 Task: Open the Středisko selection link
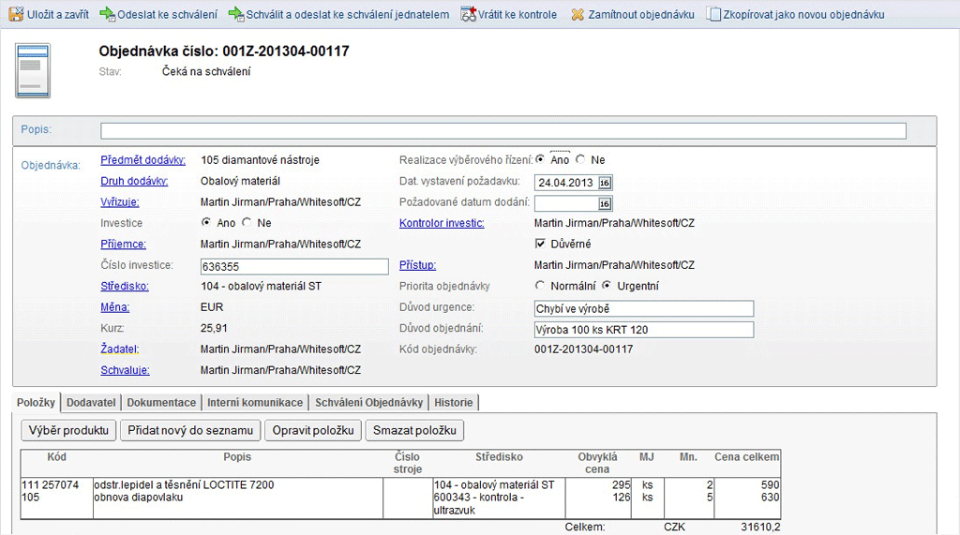pyautogui.click(x=123, y=286)
